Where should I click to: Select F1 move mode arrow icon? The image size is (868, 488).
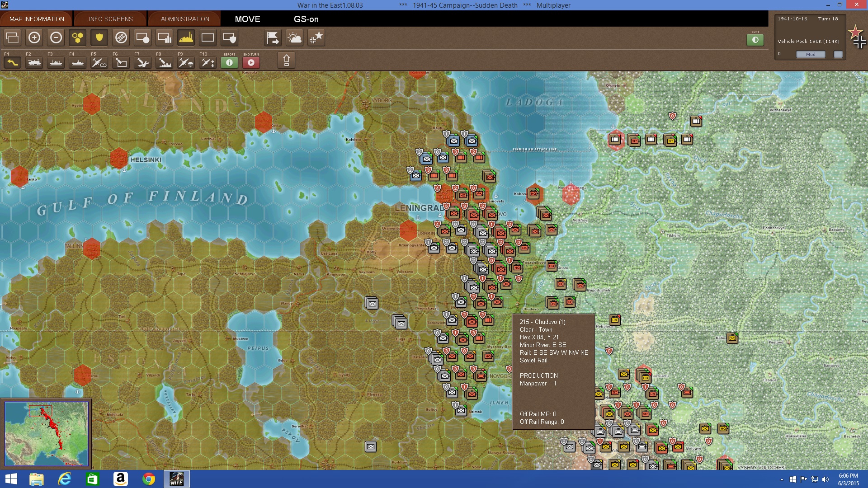coord(12,62)
